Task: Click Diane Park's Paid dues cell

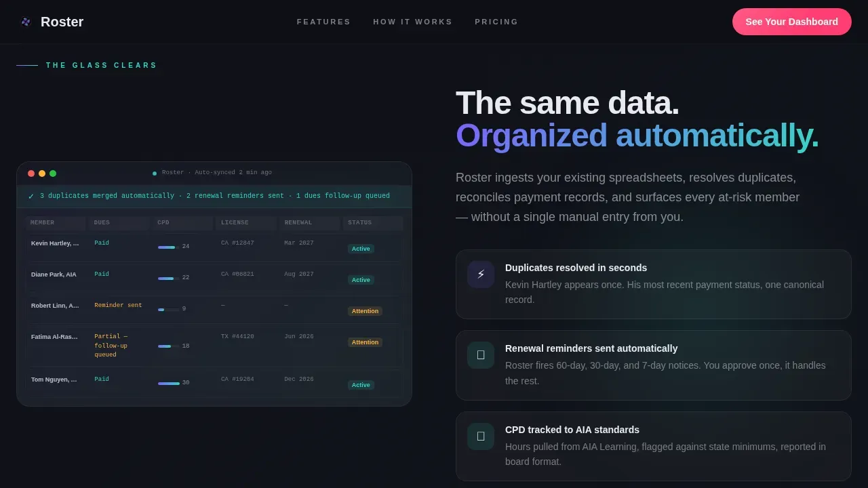Action: click(102, 274)
